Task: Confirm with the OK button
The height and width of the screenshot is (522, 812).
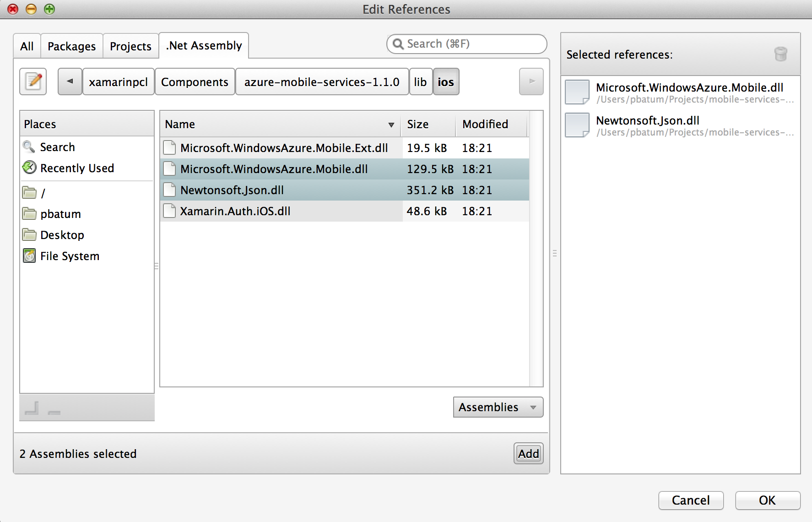Action: coord(768,500)
